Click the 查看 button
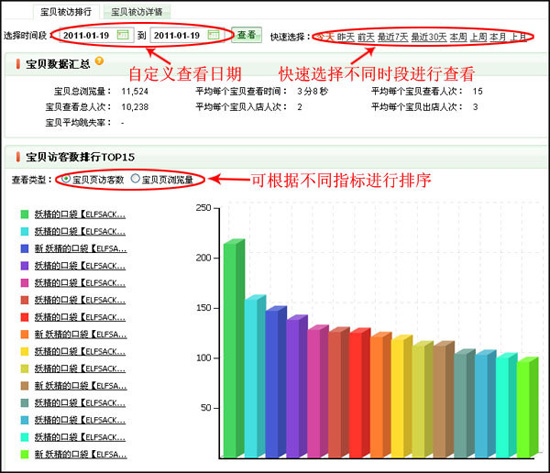Image resolution: width=550 pixels, height=473 pixels. tap(246, 35)
